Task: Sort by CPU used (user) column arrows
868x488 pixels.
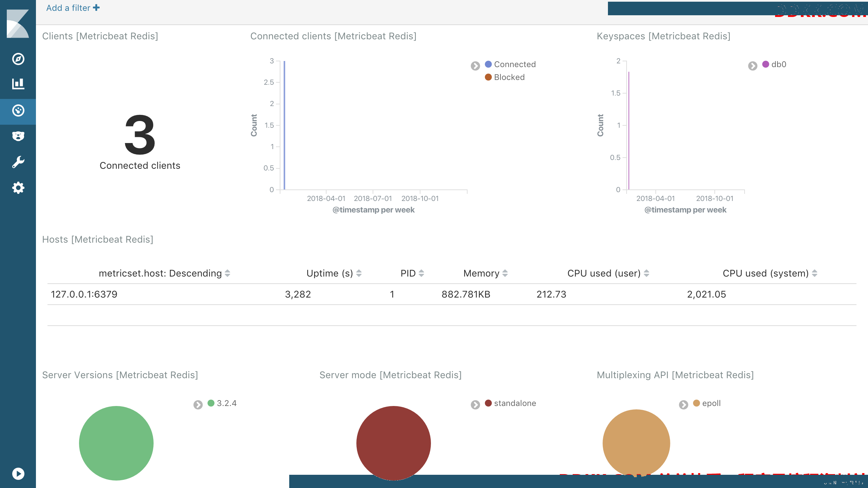Action: pyautogui.click(x=647, y=273)
